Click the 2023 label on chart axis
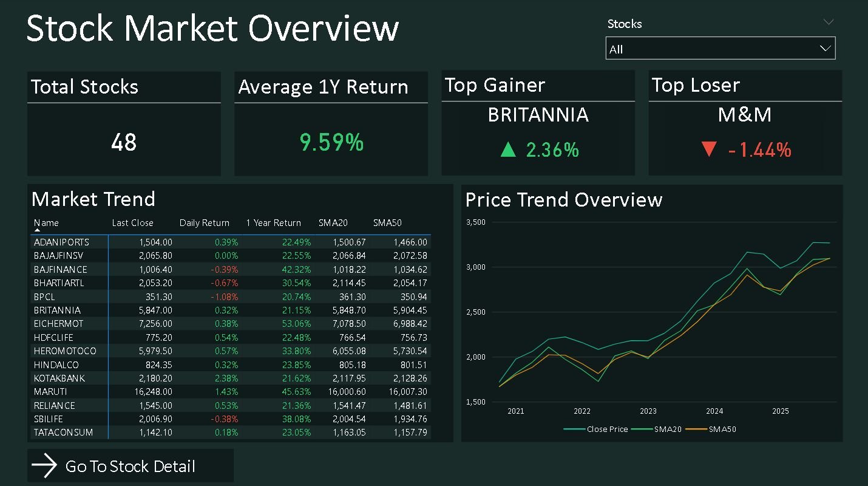Viewport: 868px width, 486px height. click(648, 411)
